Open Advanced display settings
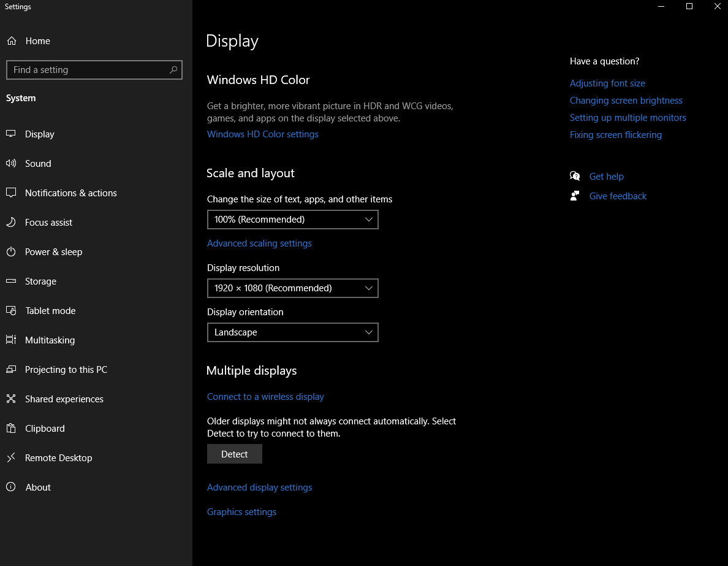 (x=259, y=487)
